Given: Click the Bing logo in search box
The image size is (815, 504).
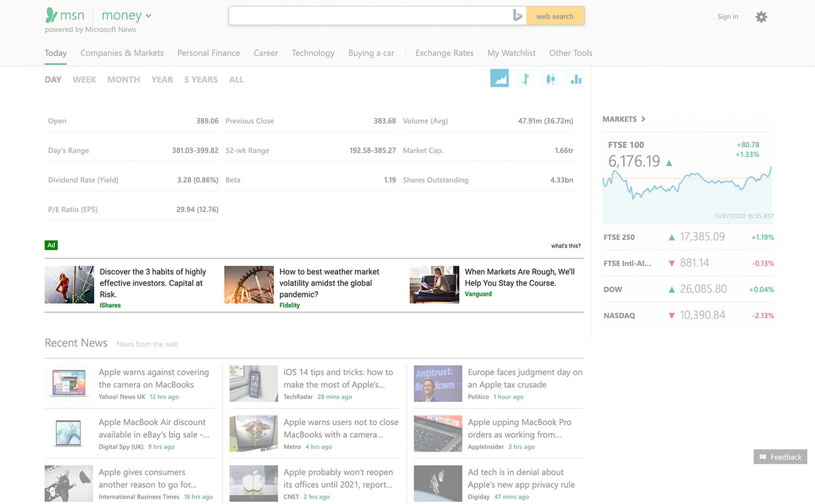Looking at the screenshot, I should 517,16.
